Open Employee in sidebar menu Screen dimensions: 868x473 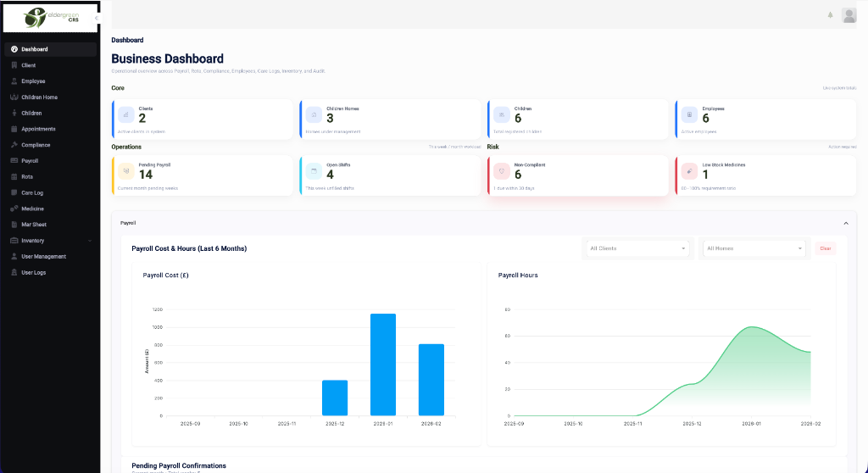point(50,81)
